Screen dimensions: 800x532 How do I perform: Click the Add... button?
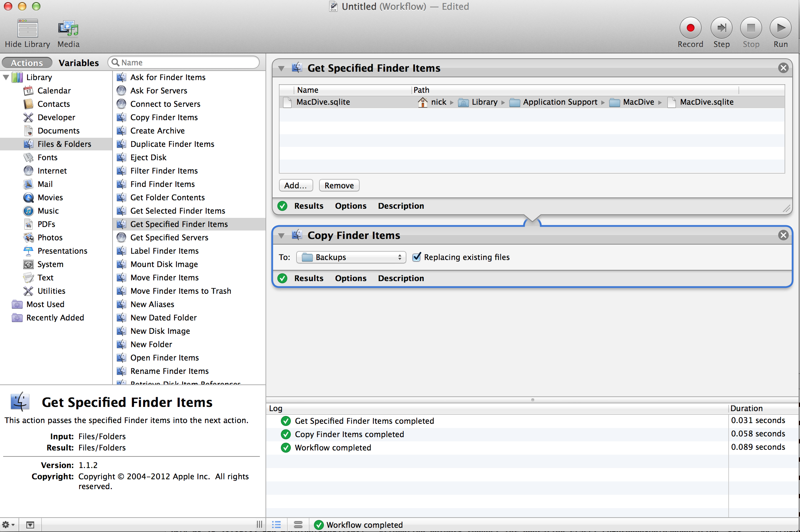pos(295,185)
